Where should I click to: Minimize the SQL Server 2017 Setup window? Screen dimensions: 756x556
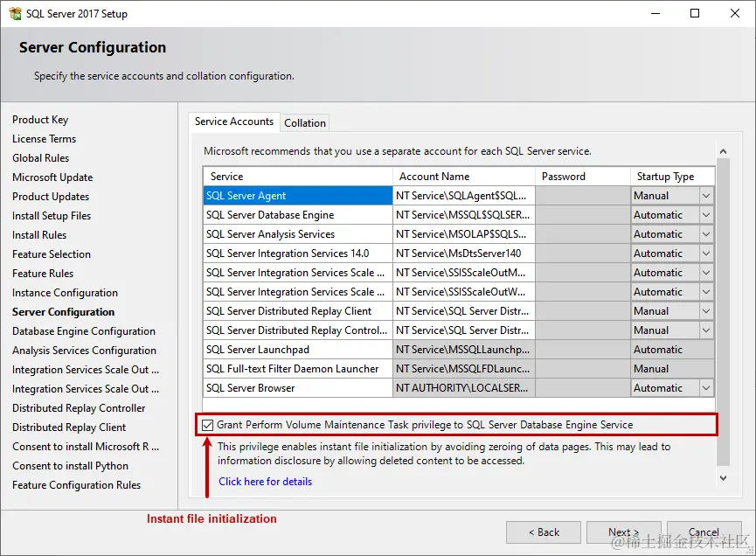click(655, 13)
